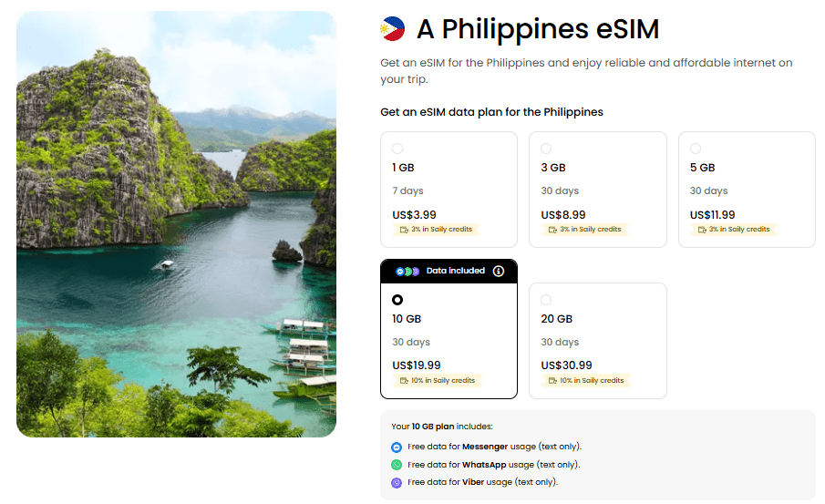
Task: Click the Viber icon in plan details
Action: tap(397, 482)
